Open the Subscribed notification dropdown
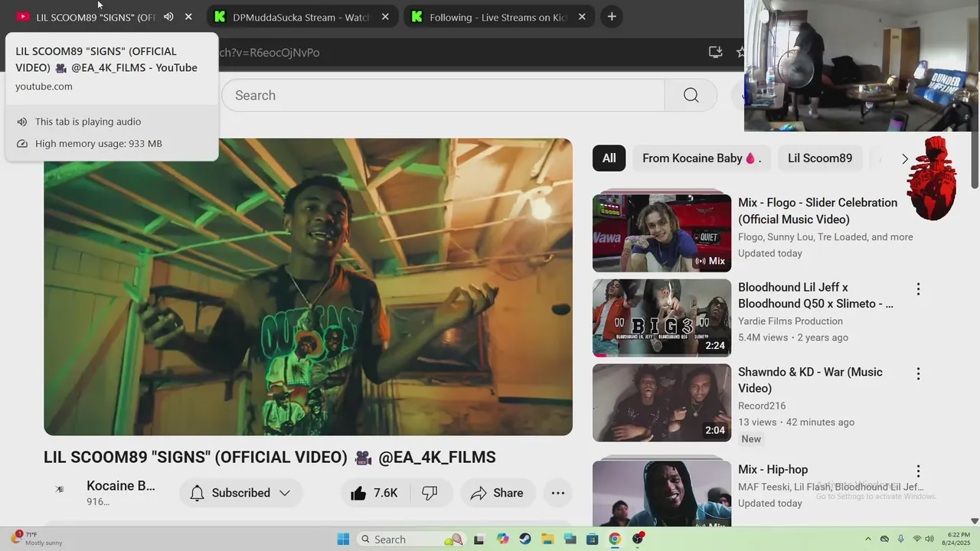The image size is (980, 551). click(x=241, y=493)
